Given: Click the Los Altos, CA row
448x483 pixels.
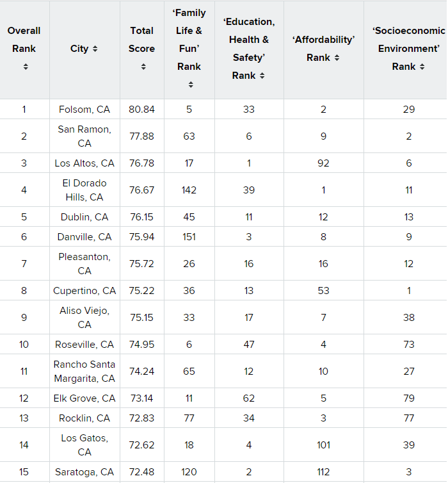Looking at the screenshot, I should point(84,163).
